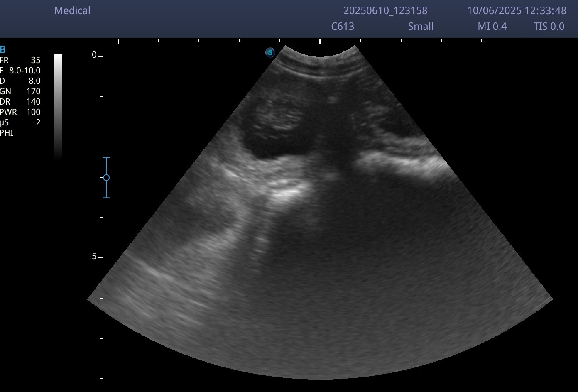Click the 5 depth scale marker
This screenshot has height=392, width=578.
point(94,257)
